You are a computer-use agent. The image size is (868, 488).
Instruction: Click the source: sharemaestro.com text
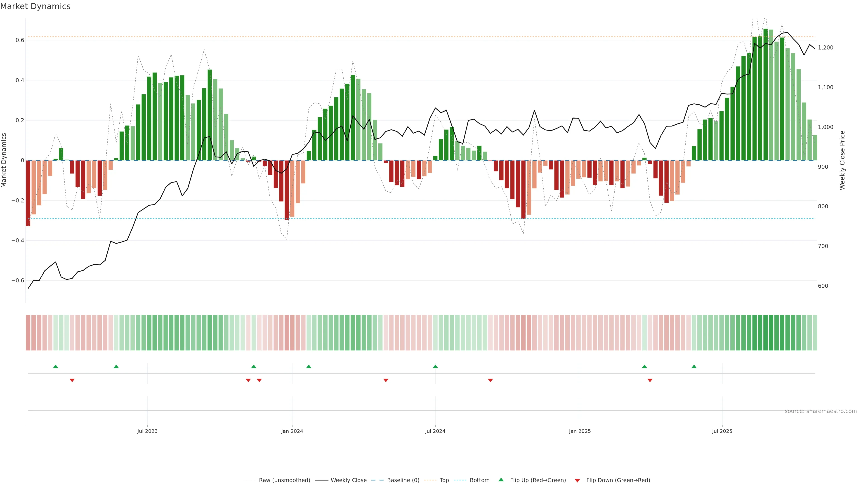coord(821,411)
